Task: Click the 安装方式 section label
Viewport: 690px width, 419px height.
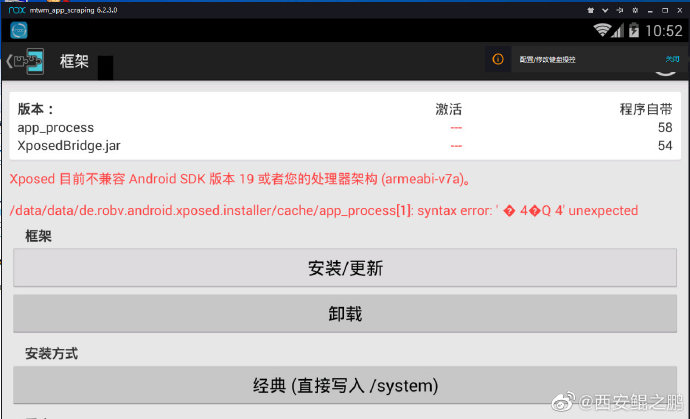Action: coord(51,353)
